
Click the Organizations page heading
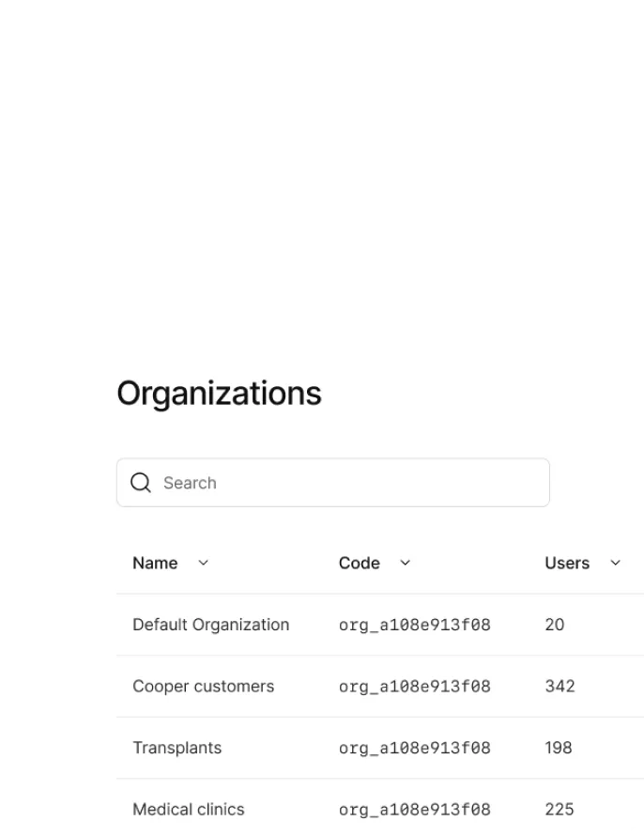[219, 394]
